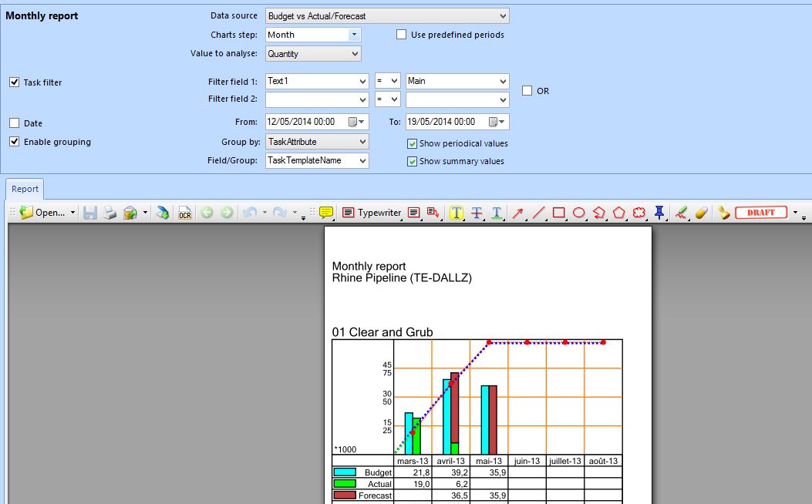Screen dimensions: 812x504
Task: Open the To date calendar picker
Action: click(x=497, y=122)
